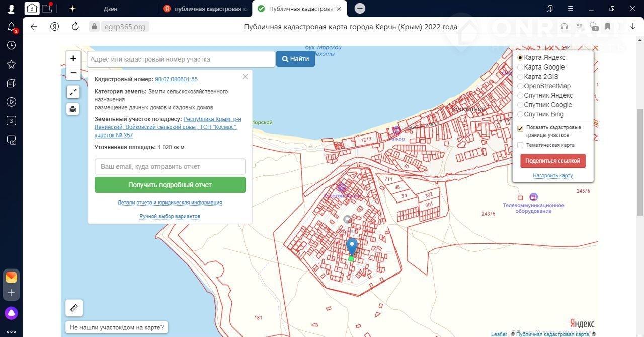Open cadastral number 90:07:080601:55 link
644x337 pixels.
click(176, 79)
